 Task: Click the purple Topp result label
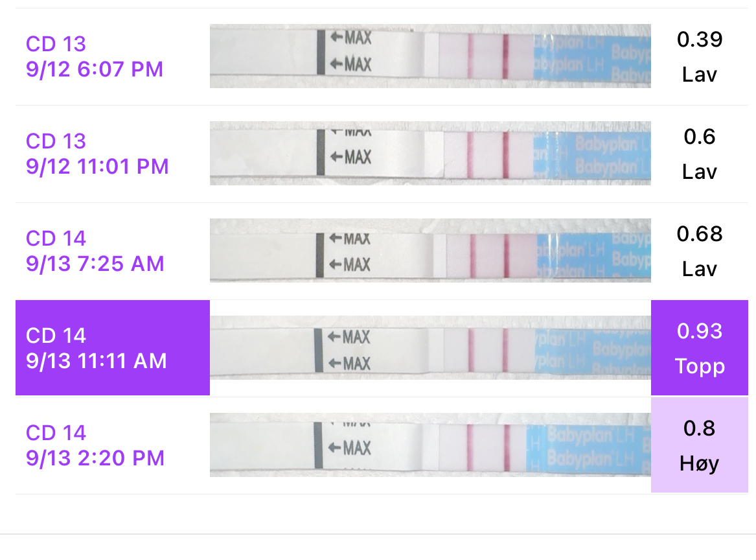700,366
